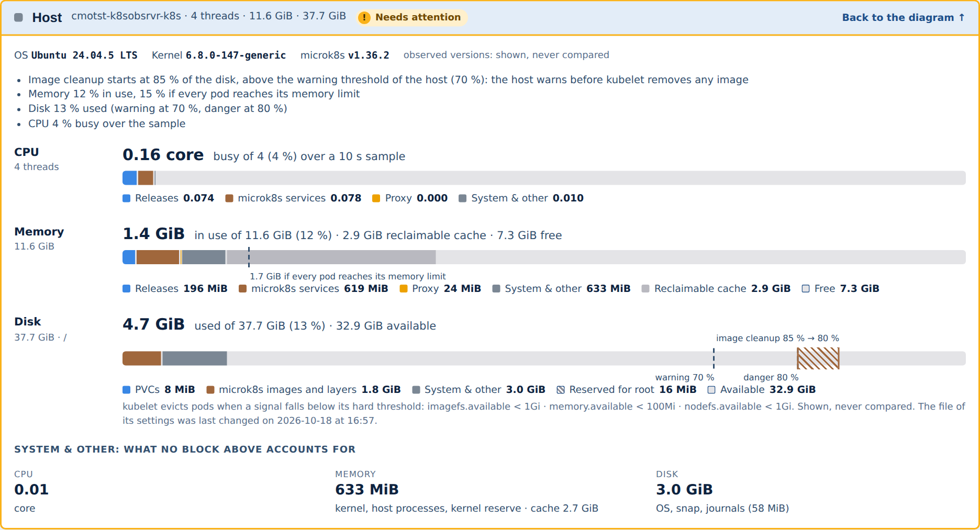Viewport: 980px width, 530px height.
Task: Click the Proxy orange swatch in CPU legend
Action: click(376, 198)
